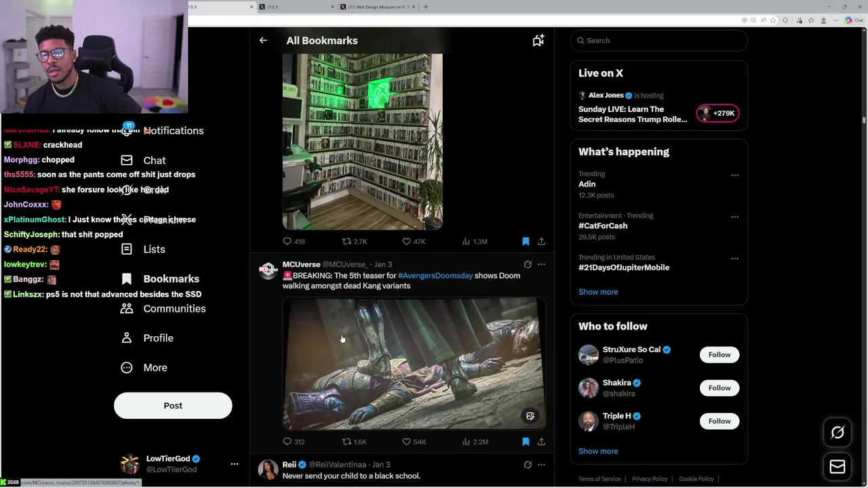Click the browser favorites star icon

[x=773, y=20]
